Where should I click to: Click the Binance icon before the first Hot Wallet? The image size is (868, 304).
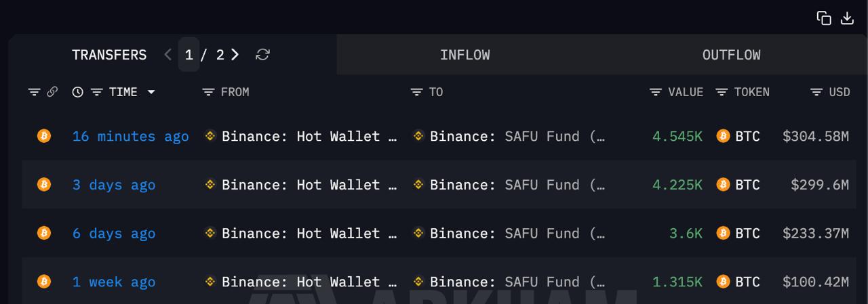[x=210, y=136]
